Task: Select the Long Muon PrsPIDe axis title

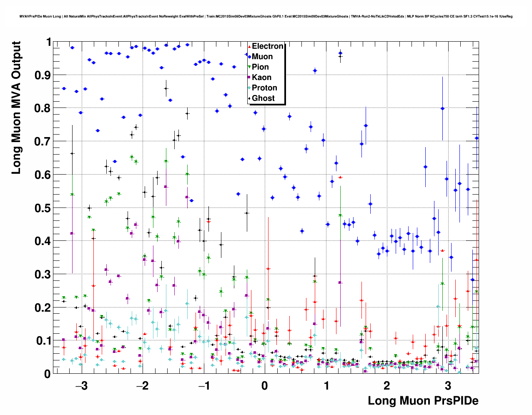Action: click(x=423, y=401)
